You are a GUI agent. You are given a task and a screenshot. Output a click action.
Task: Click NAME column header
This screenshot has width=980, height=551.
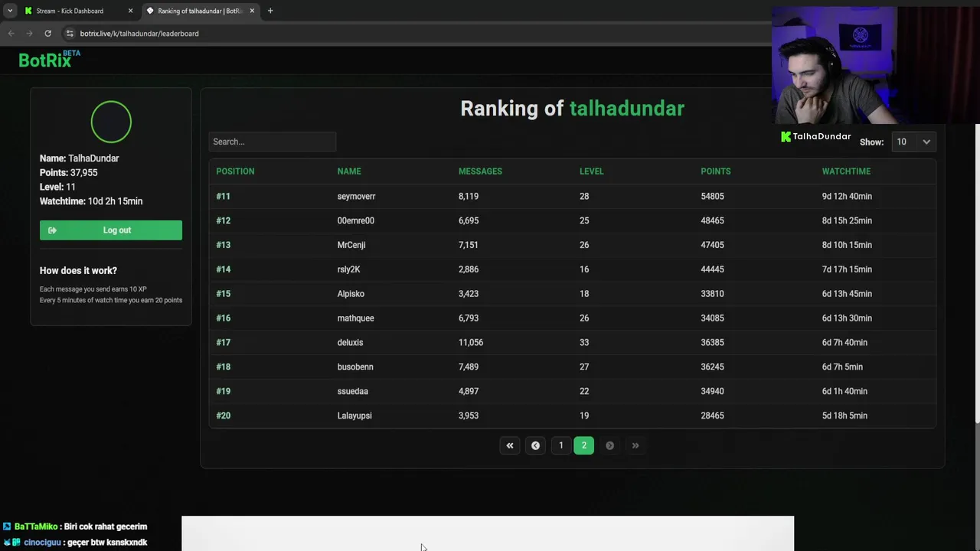click(x=349, y=171)
